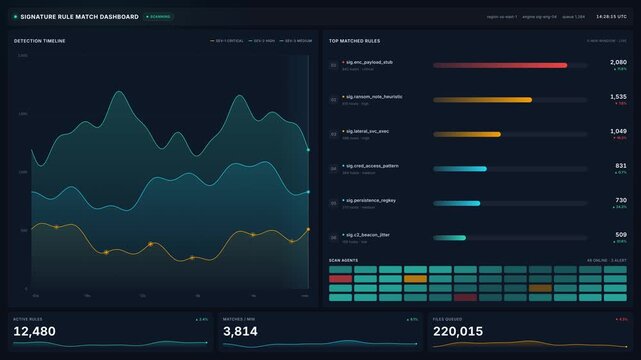Click the Active Rules sparkline

coord(110,344)
